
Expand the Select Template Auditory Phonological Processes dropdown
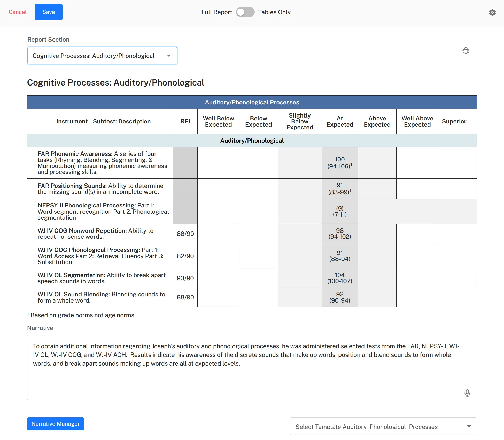[383, 426]
